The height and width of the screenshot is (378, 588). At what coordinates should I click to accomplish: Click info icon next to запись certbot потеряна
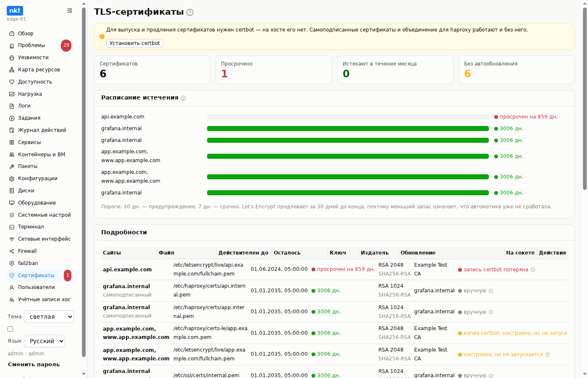point(533,270)
